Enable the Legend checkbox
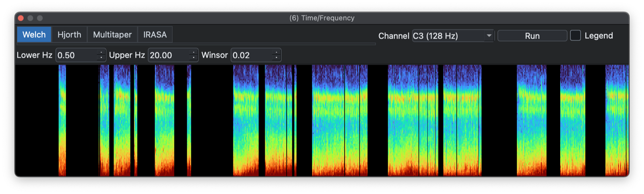644x194 pixels. coord(576,35)
